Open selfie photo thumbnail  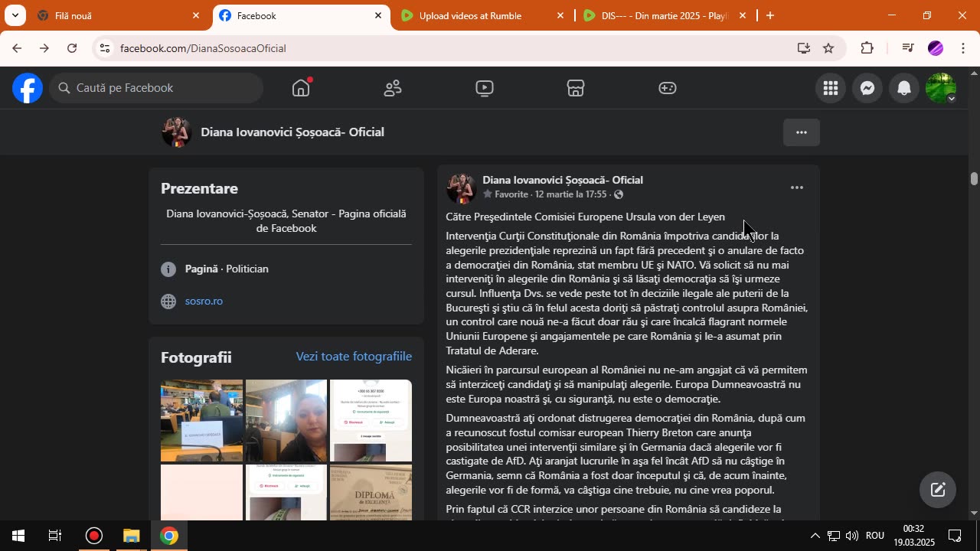[286, 420]
